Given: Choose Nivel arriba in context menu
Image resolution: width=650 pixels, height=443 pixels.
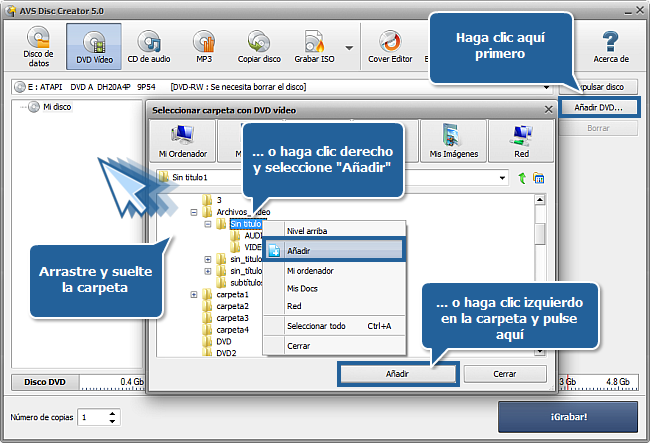Looking at the screenshot, I should tap(335, 231).
